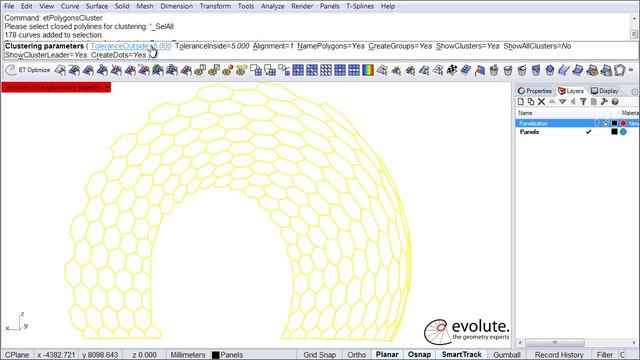Click the rainbow color gradient analysis icon
The height and width of the screenshot is (360, 640).
[368, 70]
